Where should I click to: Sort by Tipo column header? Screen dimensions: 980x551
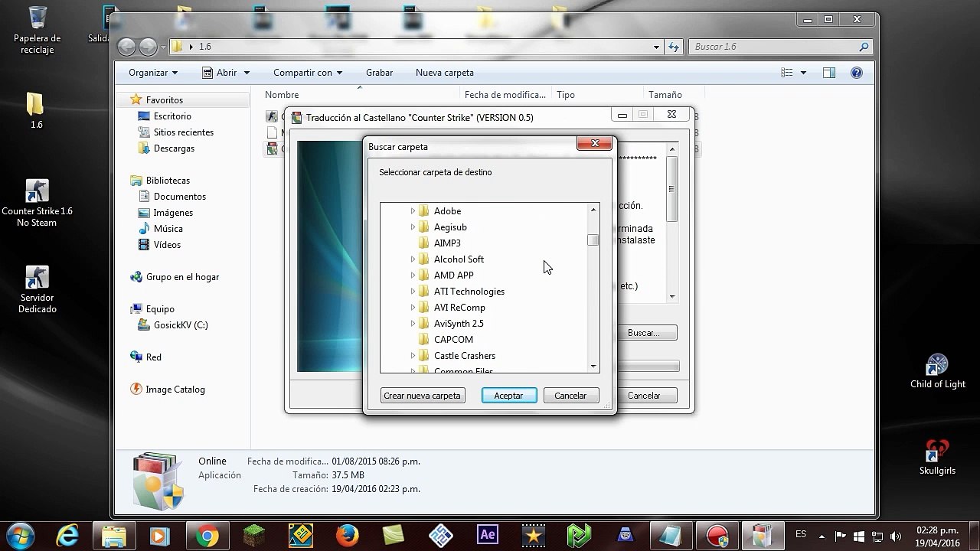(597, 95)
